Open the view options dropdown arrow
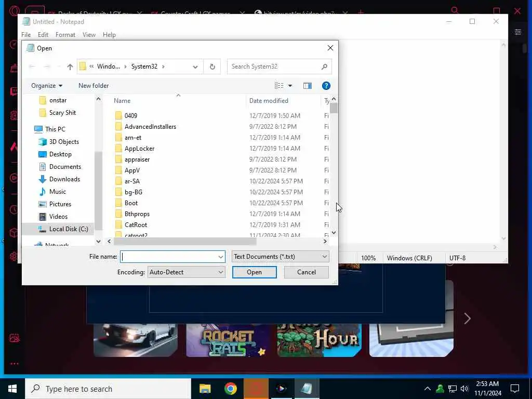 (290, 86)
